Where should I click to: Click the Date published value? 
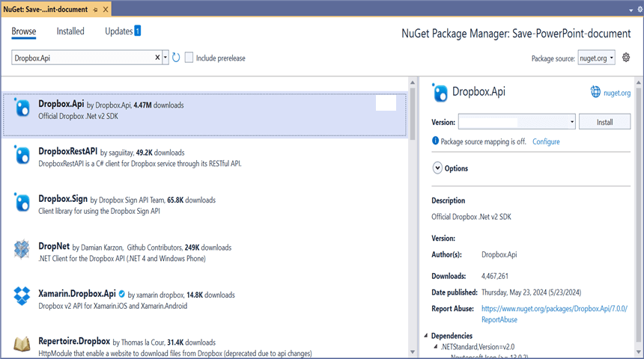point(531,292)
